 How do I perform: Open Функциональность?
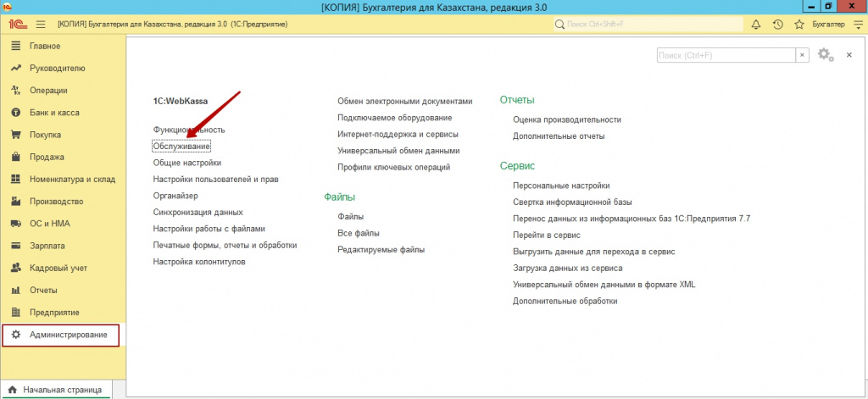pos(189,130)
